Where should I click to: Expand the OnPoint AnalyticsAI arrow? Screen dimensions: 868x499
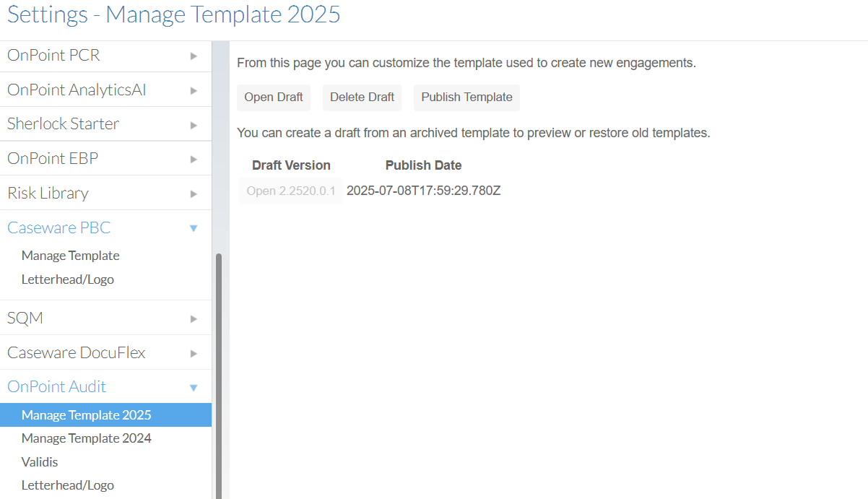(x=194, y=90)
